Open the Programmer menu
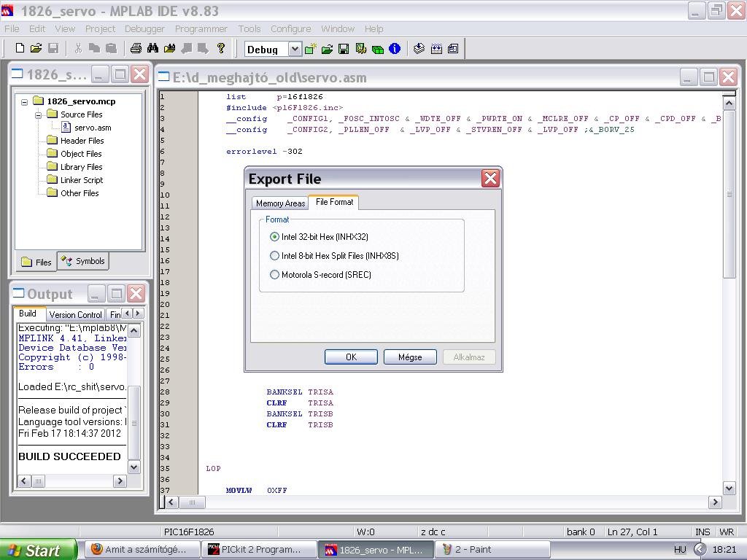The height and width of the screenshot is (560, 747). 201,28
